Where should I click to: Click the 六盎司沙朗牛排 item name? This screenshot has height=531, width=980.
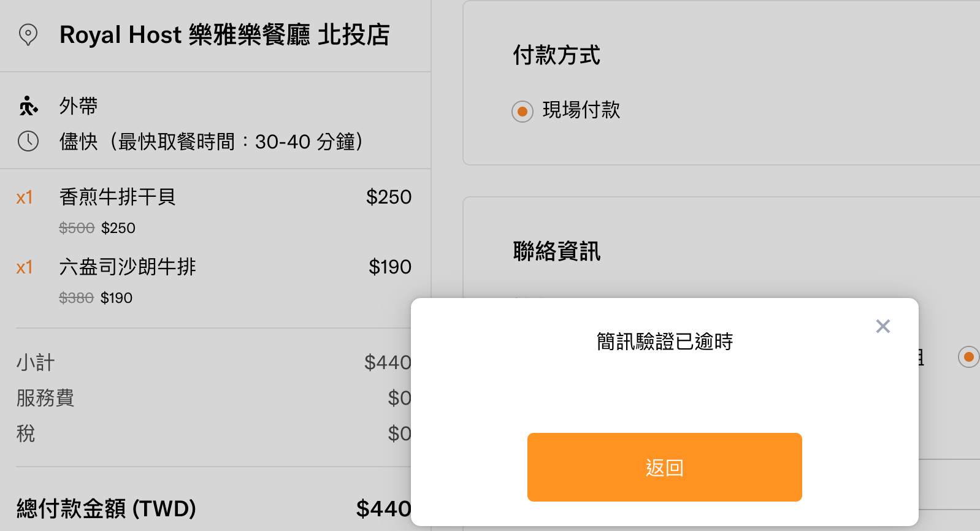128,267
